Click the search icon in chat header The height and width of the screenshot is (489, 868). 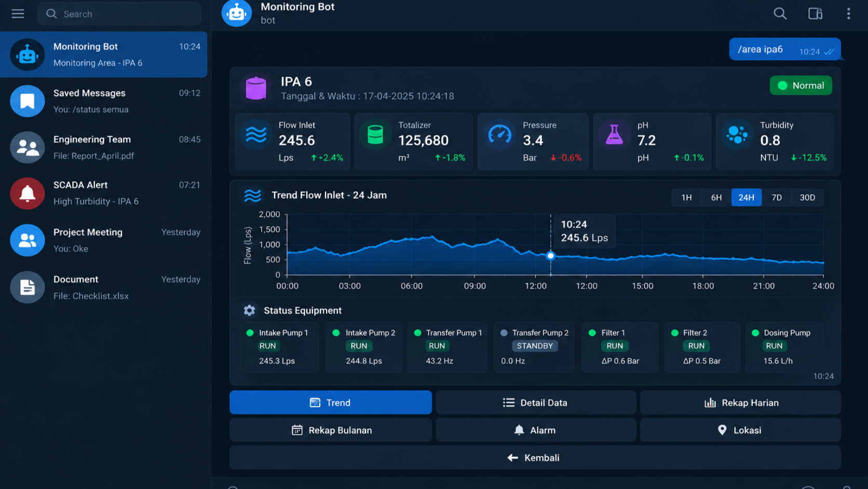click(780, 14)
